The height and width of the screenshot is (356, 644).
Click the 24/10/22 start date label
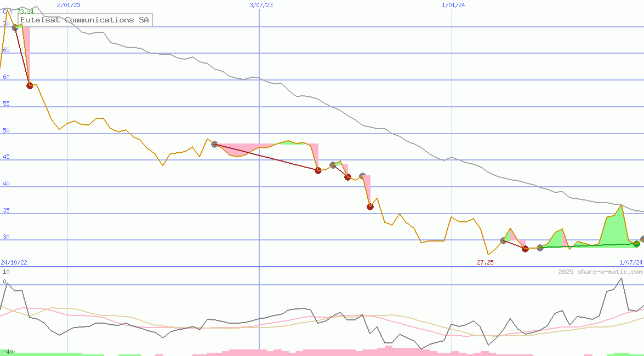[x=14, y=262]
